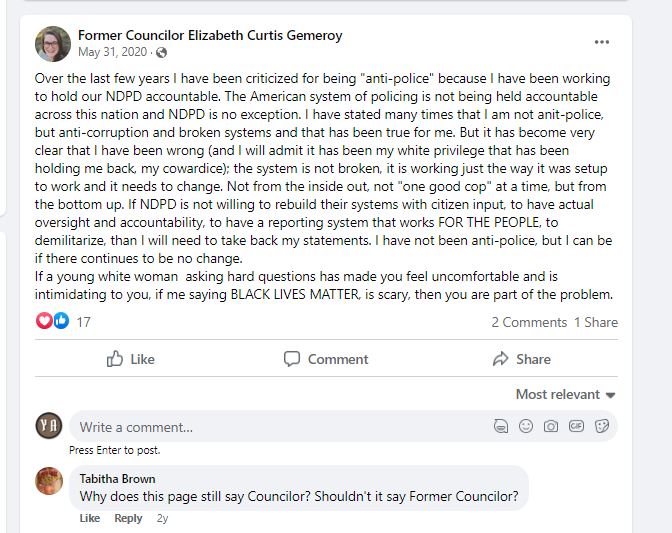Open the sticker picker in comment box

pos(602,426)
